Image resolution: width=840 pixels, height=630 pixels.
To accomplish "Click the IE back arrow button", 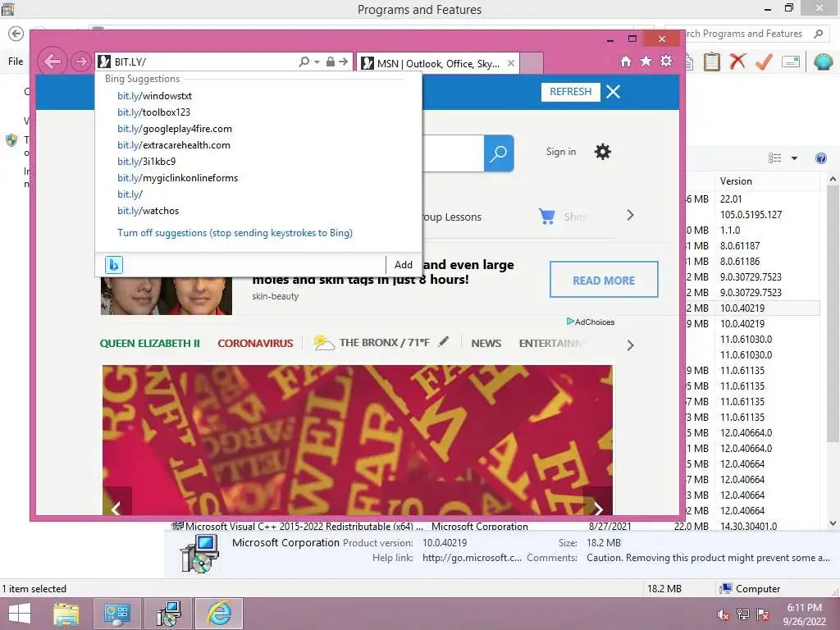I will (52, 62).
